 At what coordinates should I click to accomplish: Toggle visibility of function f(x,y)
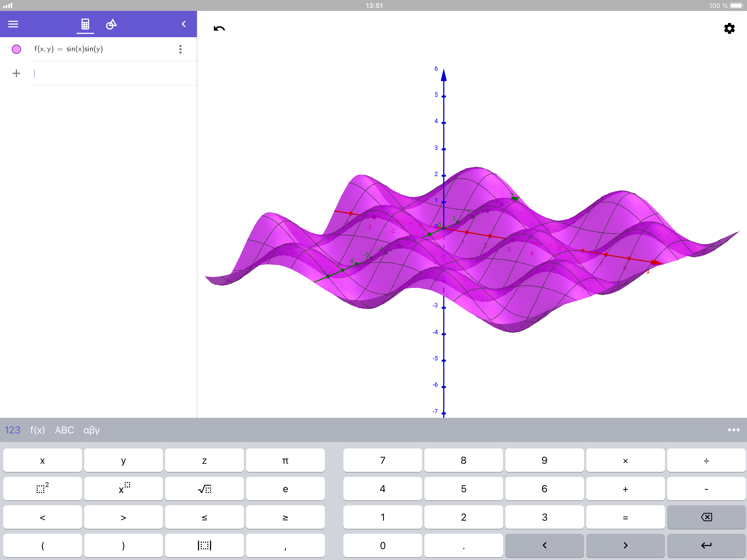pos(16,49)
